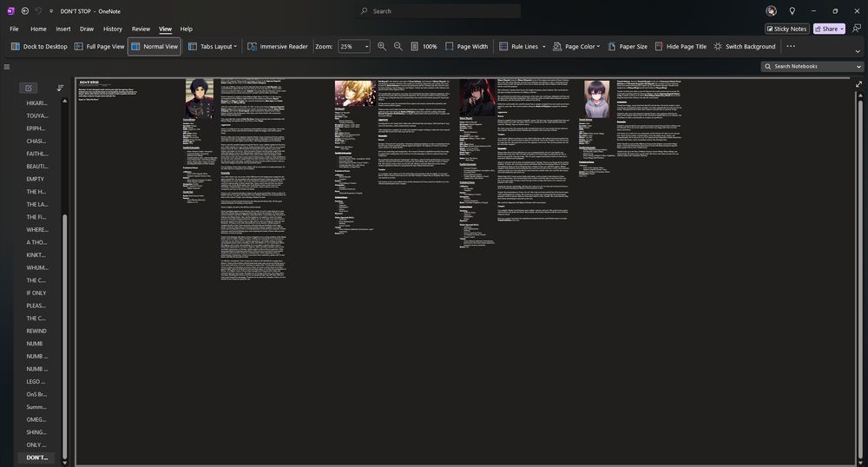The image size is (868, 467).
Task: Select the EPIPH... page
Action: tap(37, 128)
